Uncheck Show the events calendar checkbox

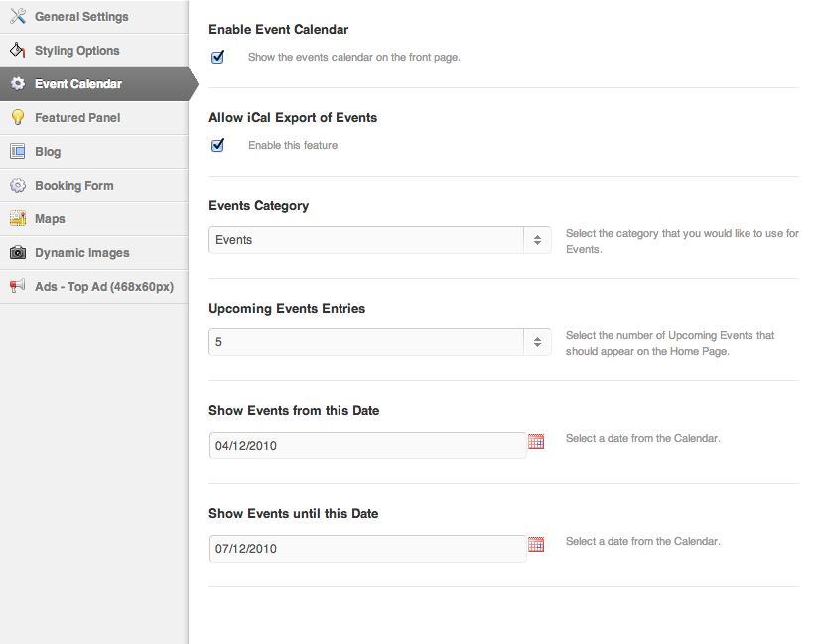[217, 57]
